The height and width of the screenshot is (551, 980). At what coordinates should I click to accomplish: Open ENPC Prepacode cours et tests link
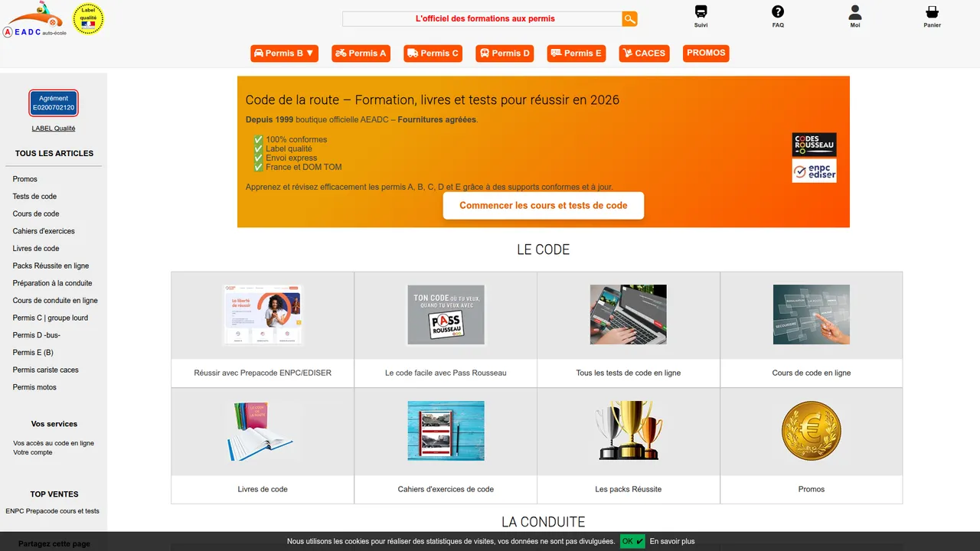click(x=52, y=511)
